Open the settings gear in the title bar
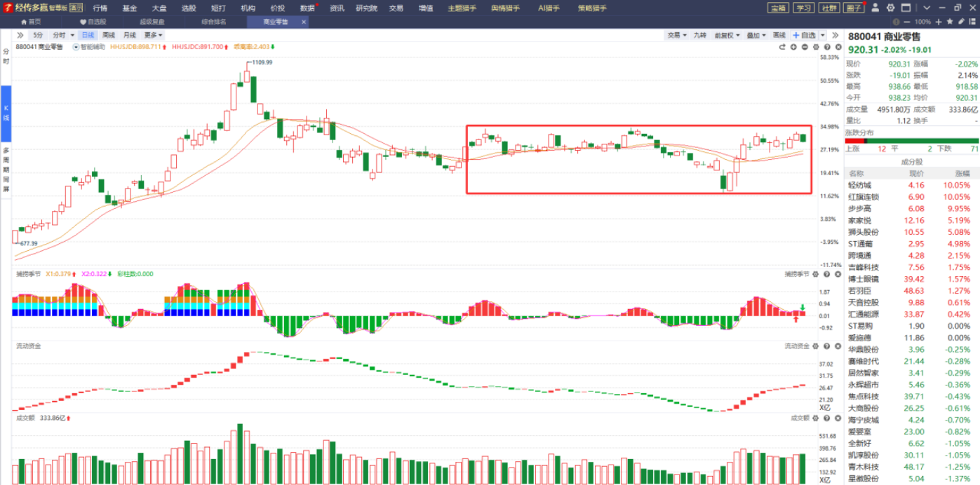 890,8
